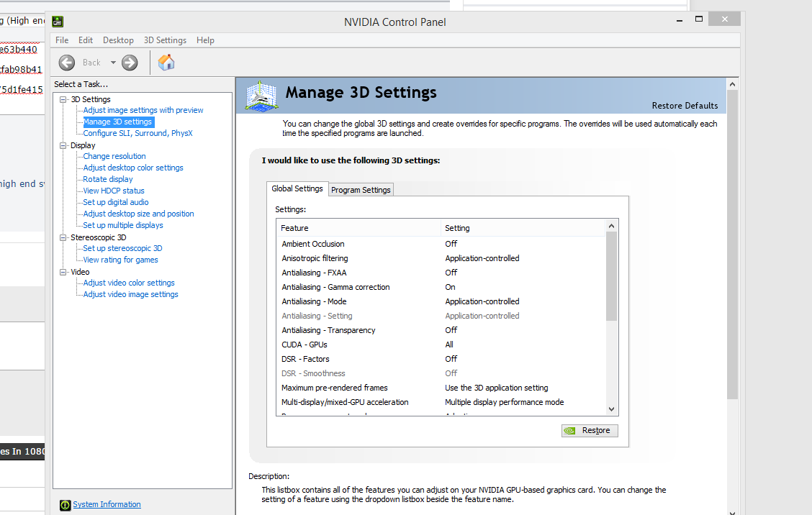Select CUDA - GPUs row
This screenshot has width=812, height=515.
(x=441, y=345)
